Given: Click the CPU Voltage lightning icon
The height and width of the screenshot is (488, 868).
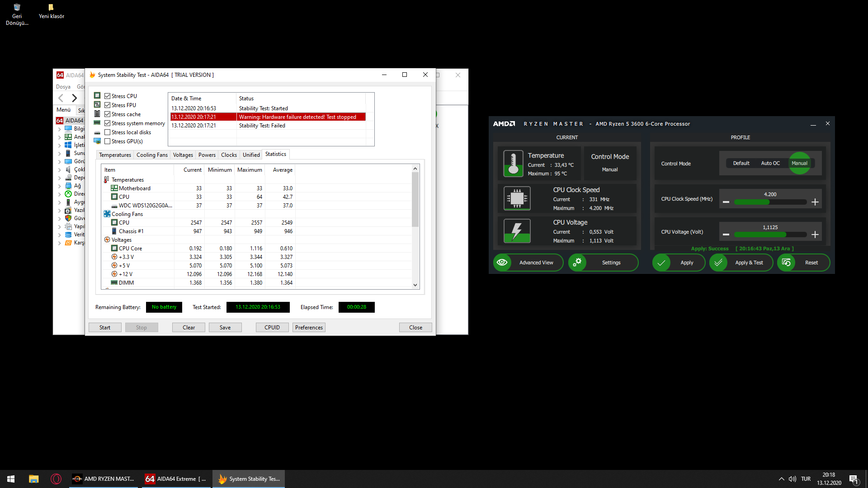Looking at the screenshot, I should 517,231.
